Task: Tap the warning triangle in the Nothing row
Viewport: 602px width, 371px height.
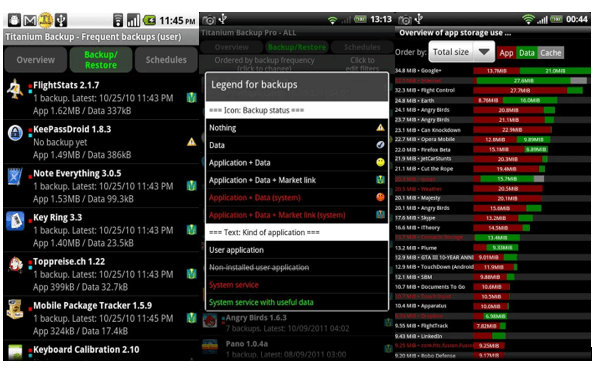Action: (x=380, y=128)
